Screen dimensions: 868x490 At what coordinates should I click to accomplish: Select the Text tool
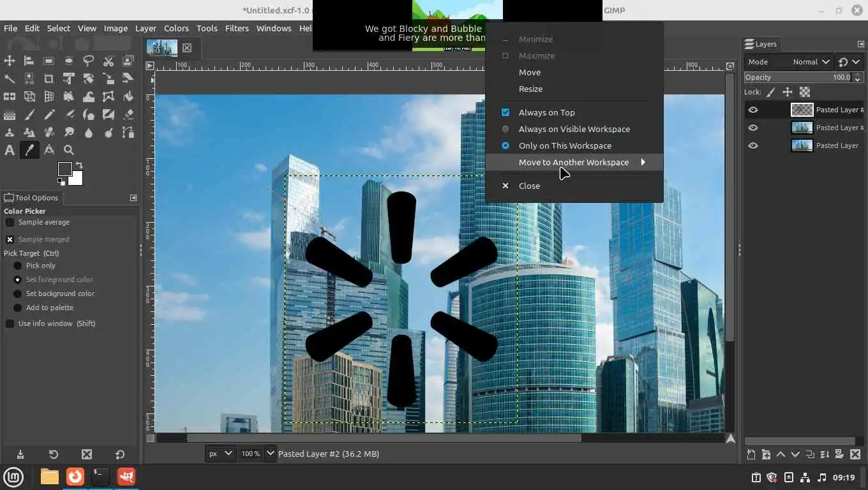[10, 151]
